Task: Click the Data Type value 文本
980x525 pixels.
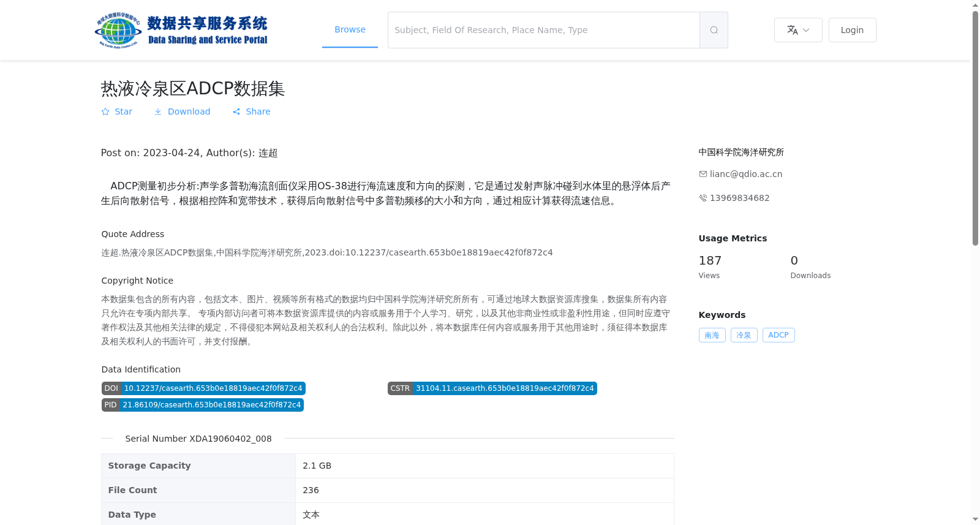Action: pos(311,515)
